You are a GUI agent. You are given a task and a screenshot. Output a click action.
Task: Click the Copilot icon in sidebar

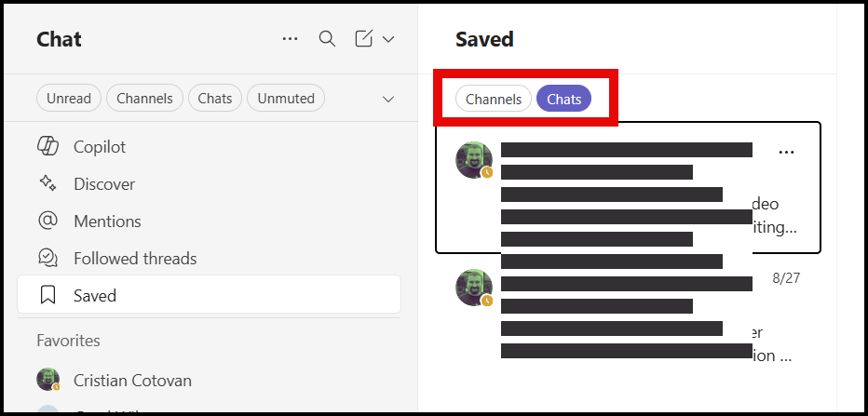click(47, 147)
